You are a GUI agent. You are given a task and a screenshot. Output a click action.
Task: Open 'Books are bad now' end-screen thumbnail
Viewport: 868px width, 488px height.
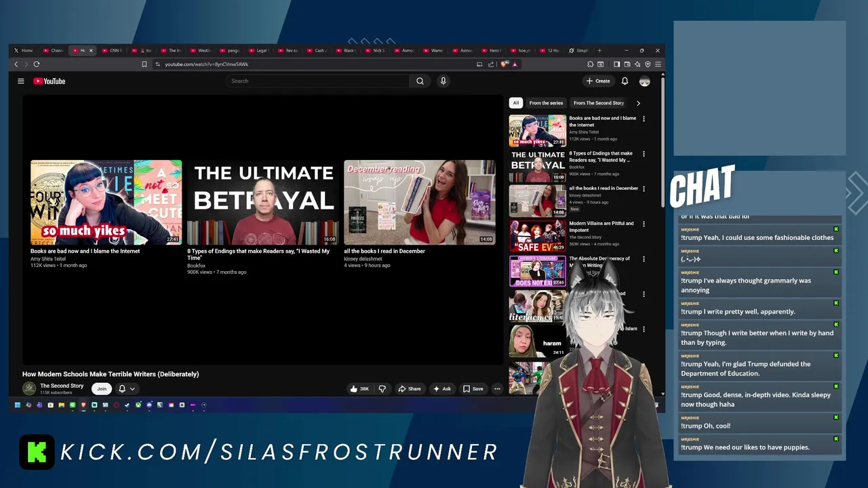(x=106, y=202)
